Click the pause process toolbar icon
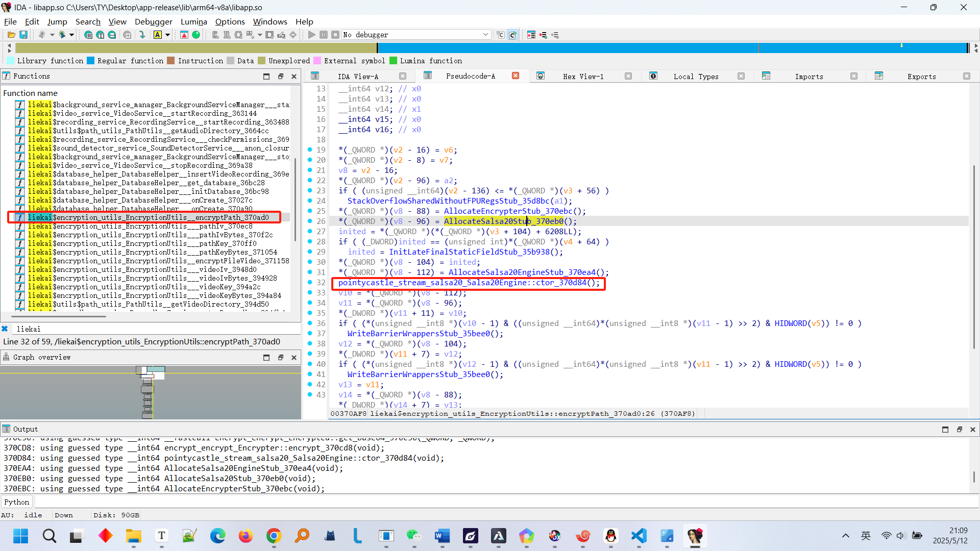Viewport: 980px width, 551px height. [324, 35]
